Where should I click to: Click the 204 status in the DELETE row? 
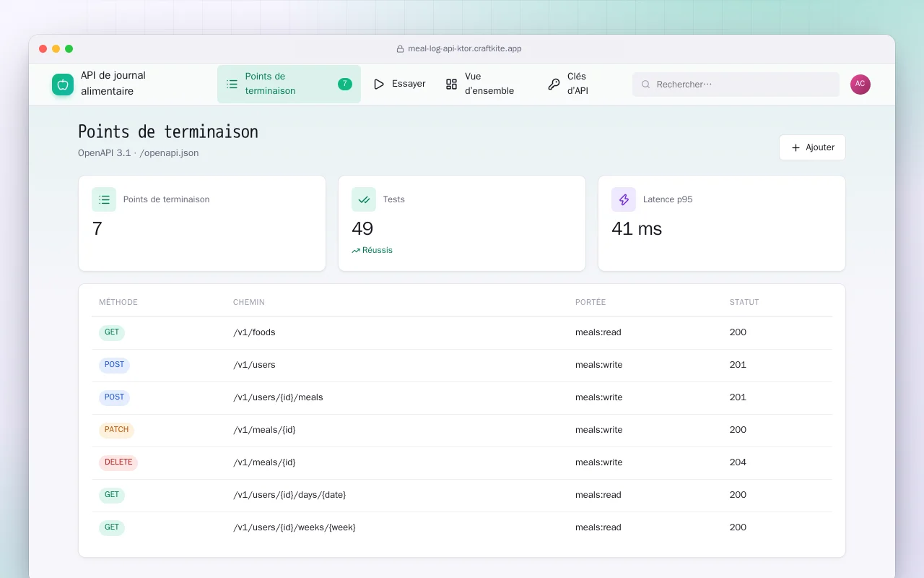pos(738,462)
